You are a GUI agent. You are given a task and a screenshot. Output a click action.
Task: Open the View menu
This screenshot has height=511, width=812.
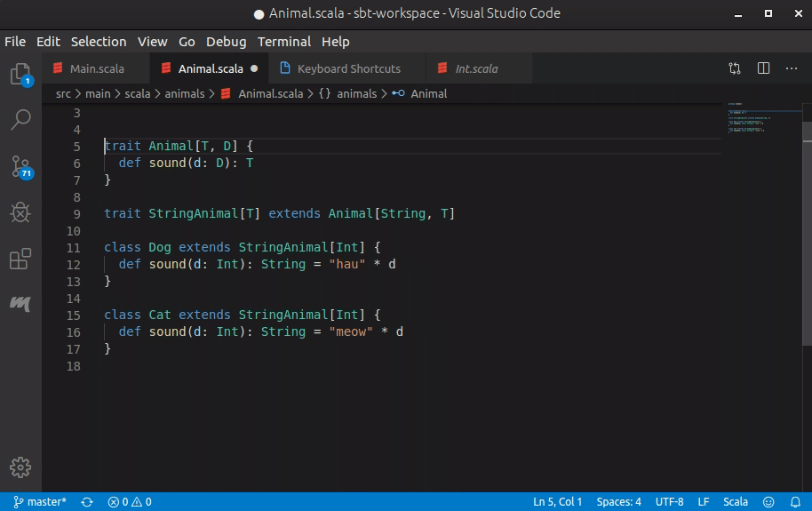pyautogui.click(x=152, y=42)
